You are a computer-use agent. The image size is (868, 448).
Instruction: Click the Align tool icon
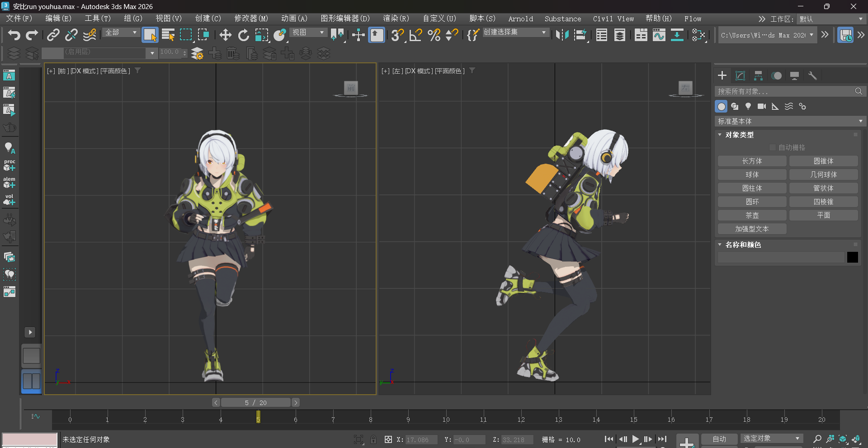[x=580, y=35]
